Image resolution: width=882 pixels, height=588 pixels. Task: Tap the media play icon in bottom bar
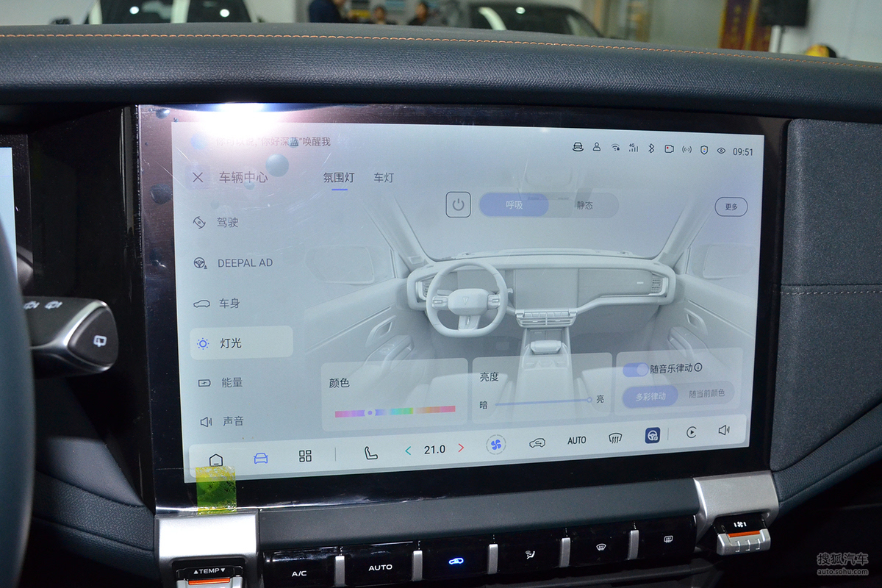coord(691,432)
